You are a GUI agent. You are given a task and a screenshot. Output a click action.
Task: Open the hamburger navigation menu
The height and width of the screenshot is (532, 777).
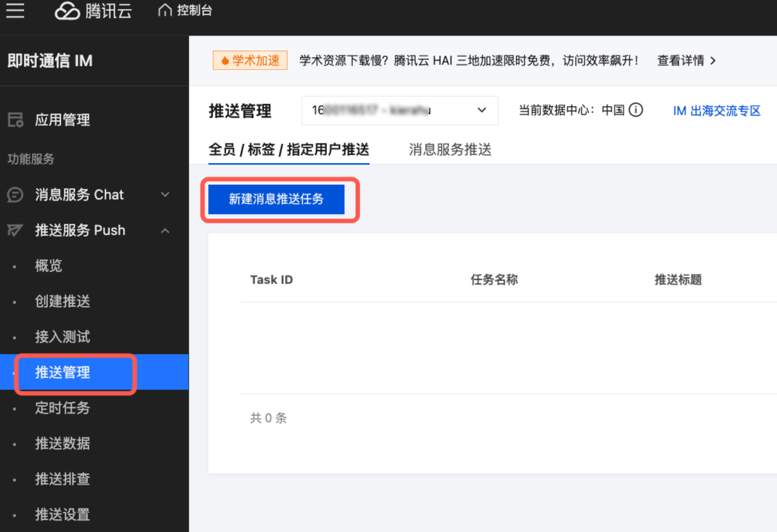coord(15,10)
